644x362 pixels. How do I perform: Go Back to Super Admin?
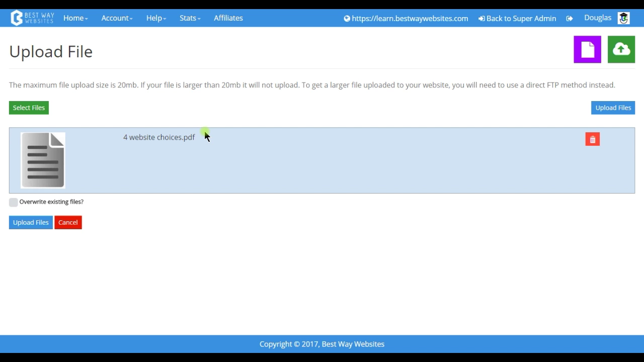coord(517,19)
